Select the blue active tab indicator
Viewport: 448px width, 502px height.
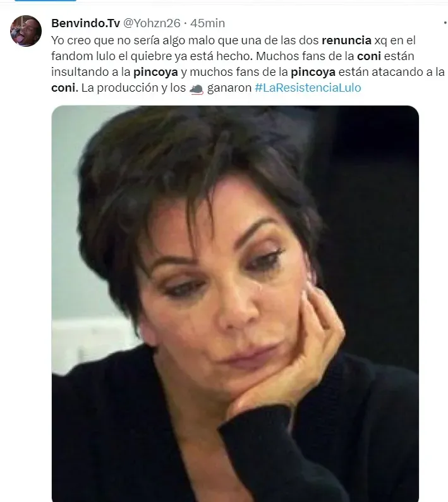tap(45, 1)
